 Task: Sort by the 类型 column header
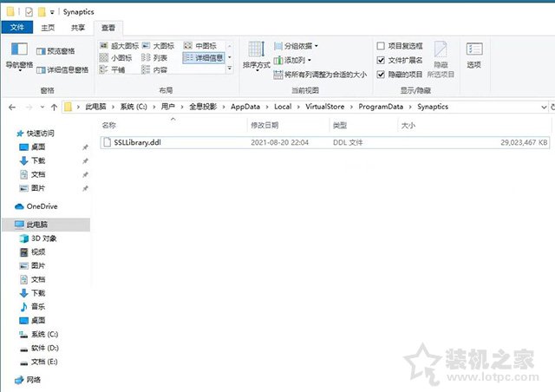coord(363,125)
